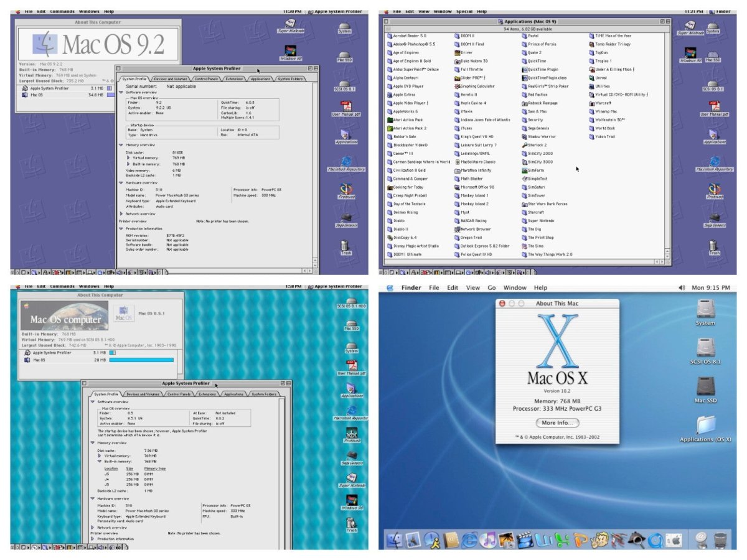This screenshot has width=747, height=560.
Task: Open iTunes in the Mac OS X dock
Action: point(489,540)
